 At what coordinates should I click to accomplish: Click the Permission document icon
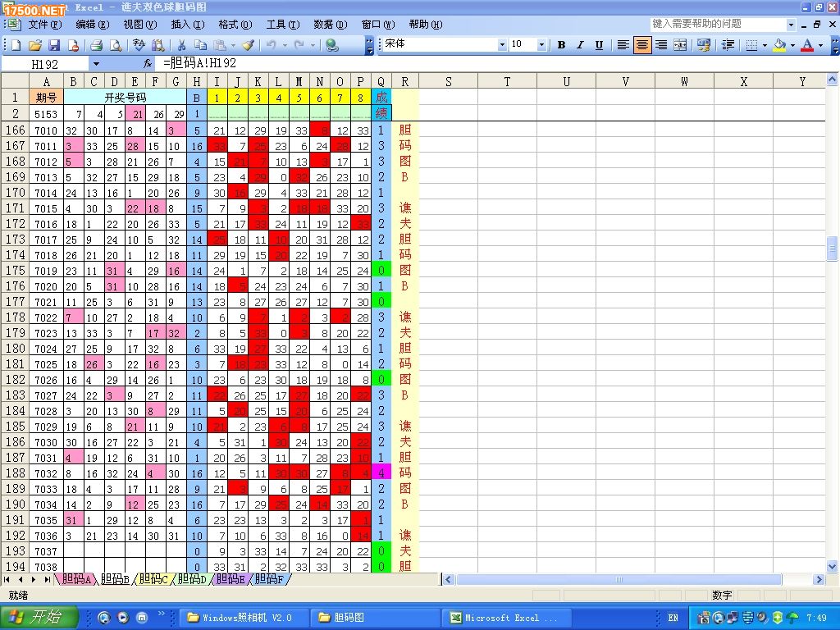73,45
